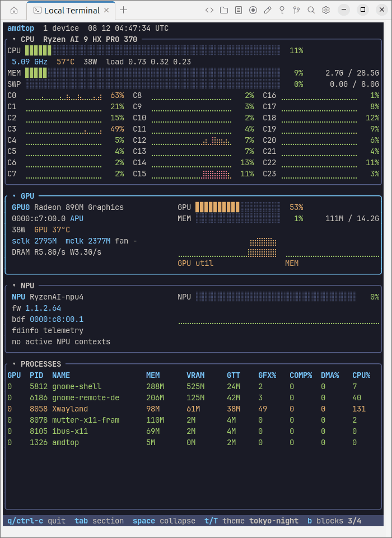This screenshot has height=538, width=392.
Task: Click the code snippets angle-brackets icon
Action: (209, 10)
